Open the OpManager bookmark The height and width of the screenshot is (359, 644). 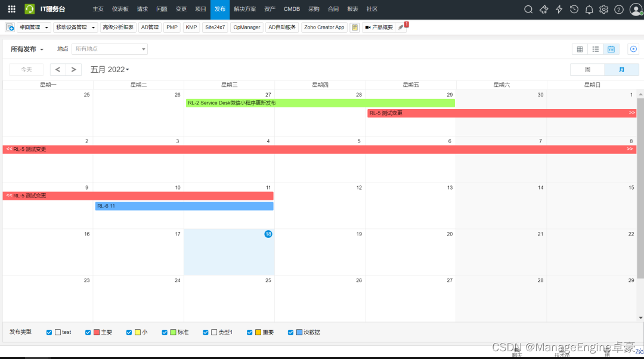coord(246,27)
